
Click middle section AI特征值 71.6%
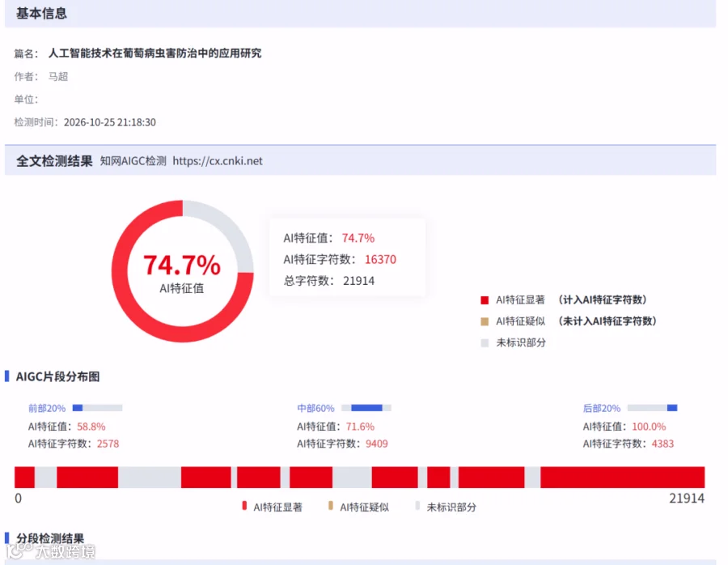pyautogui.click(x=360, y=426)
